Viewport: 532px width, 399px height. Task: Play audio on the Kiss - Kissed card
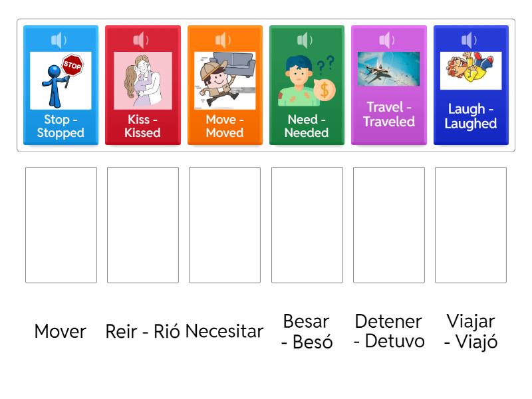point(142,39)
